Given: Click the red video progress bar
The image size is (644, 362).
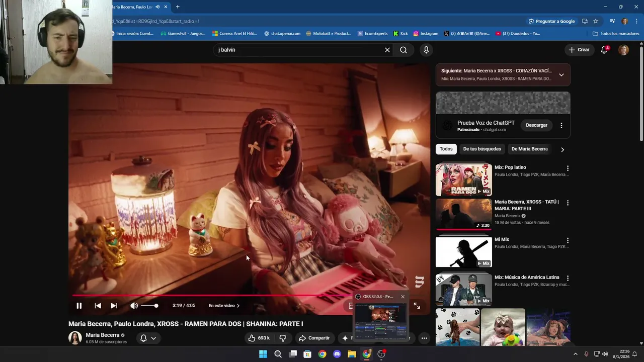Looking at the screenshot, I should tap(211, 296).
